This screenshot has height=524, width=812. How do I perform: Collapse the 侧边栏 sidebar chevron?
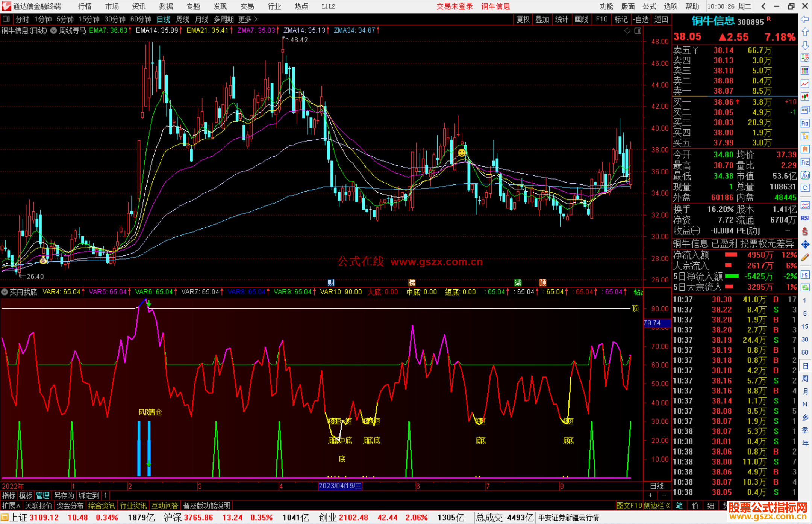click(668, 506)
